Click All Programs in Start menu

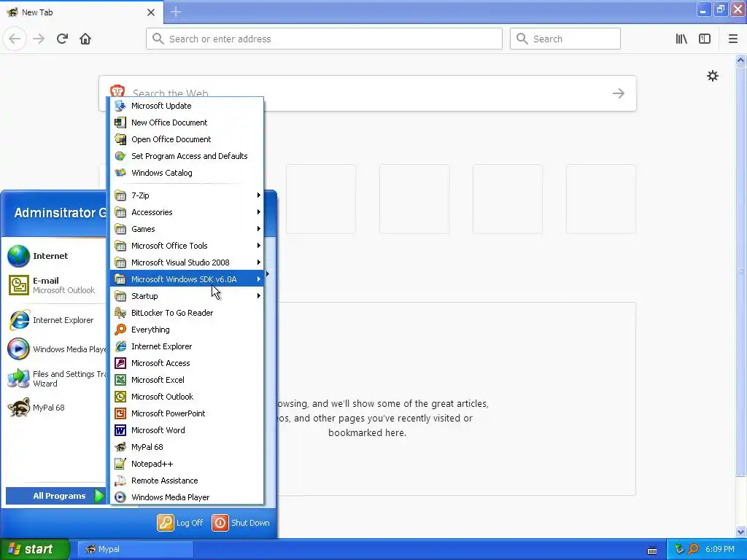point(55,496)
